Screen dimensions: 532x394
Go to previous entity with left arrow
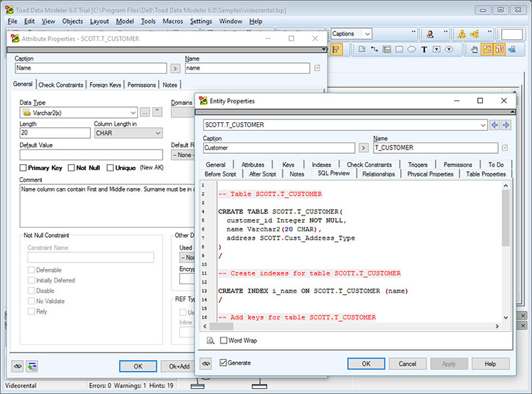click(495, 125)
